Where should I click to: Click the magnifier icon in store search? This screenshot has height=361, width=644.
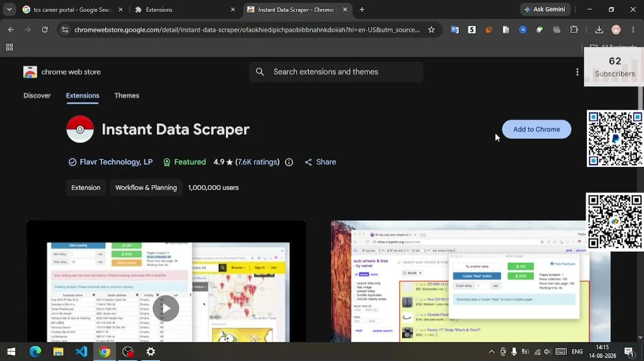click(x=260, y=72)
